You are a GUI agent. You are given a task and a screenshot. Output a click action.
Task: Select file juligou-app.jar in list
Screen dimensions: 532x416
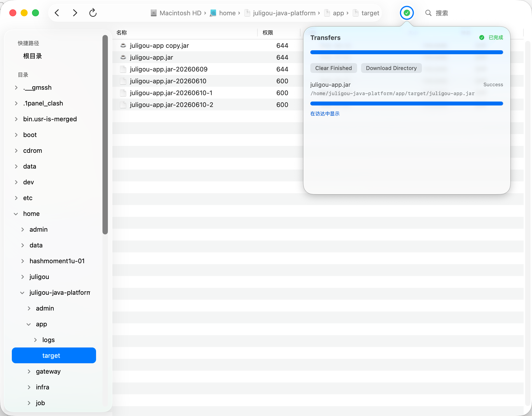coord(151,57)
